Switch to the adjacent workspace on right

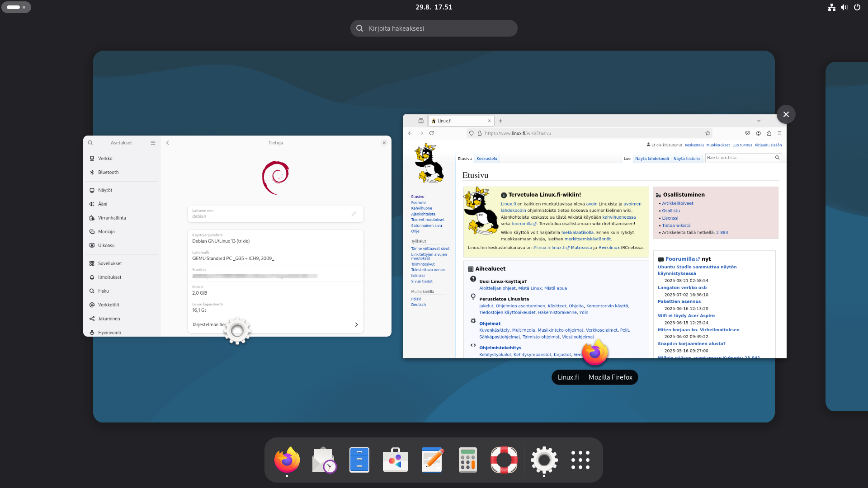(848, 236)
